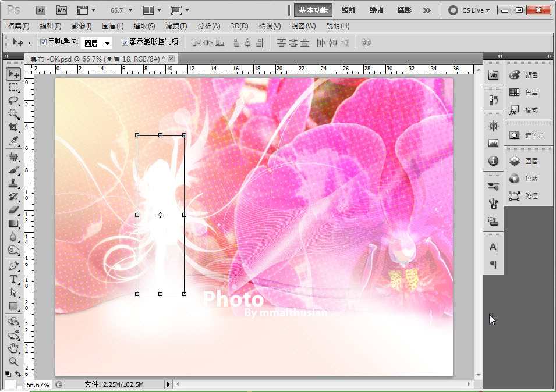The image size is (556, 392).
Task: Select the Rectangular Marquee tool
Action: click(x=13, y=87)
